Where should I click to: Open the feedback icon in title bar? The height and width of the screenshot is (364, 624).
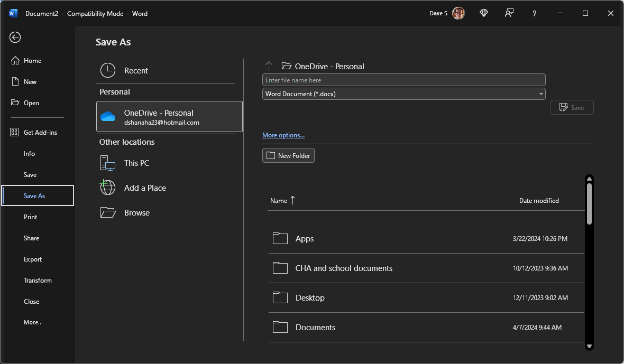tap(509, 13)
